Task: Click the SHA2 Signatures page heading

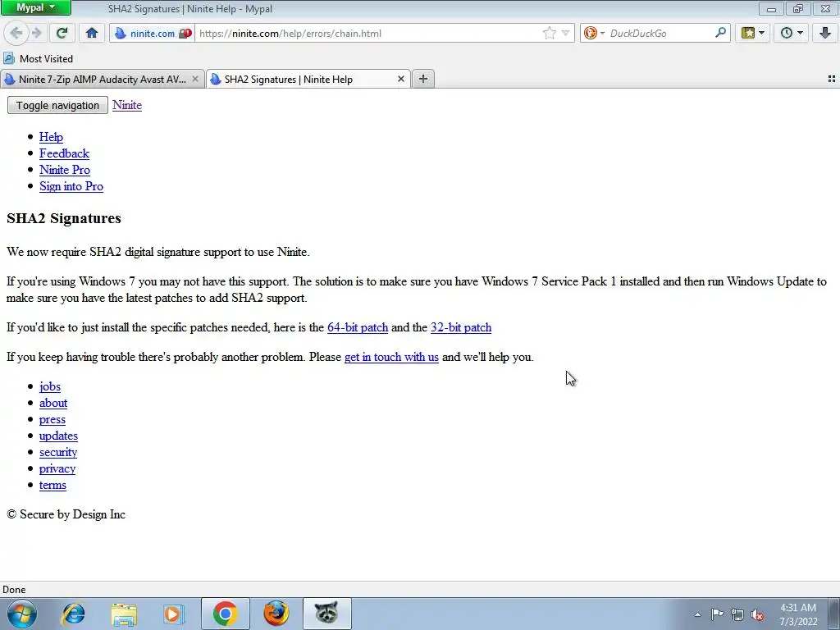Action: click(64, 218)
